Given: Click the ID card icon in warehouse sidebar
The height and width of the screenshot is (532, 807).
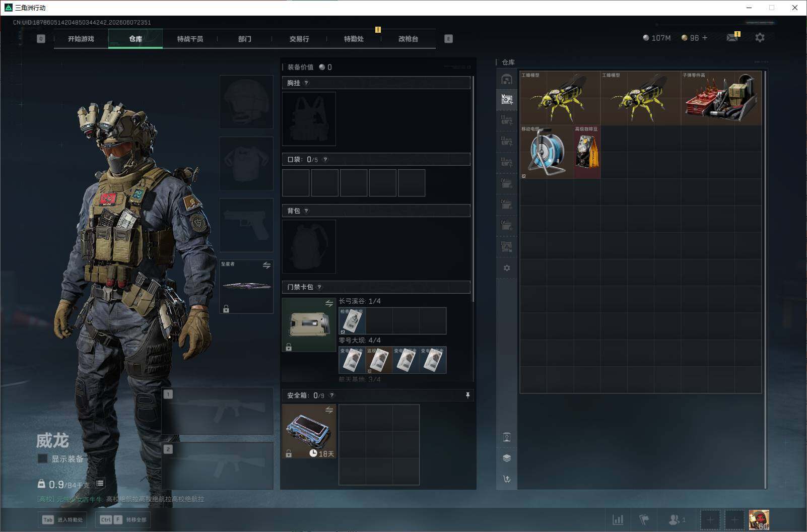Looking at the screenshot, I should tap(507, 437).
